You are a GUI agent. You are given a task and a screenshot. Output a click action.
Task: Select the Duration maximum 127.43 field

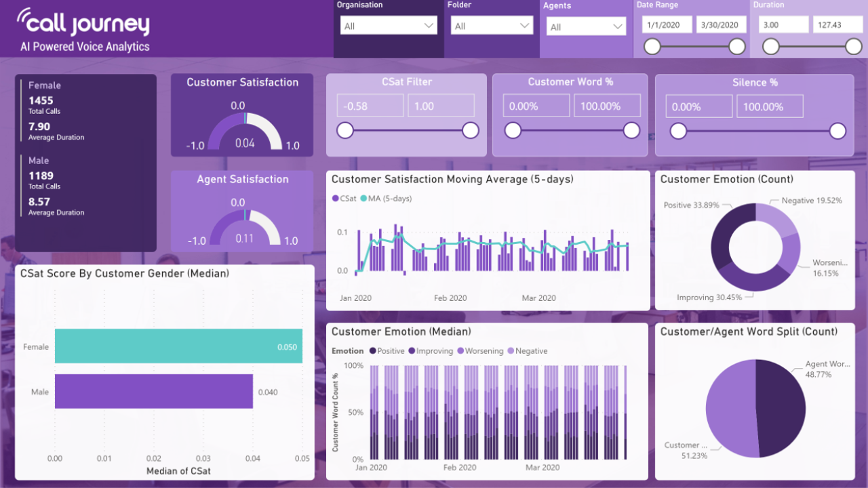pos(838,24)
